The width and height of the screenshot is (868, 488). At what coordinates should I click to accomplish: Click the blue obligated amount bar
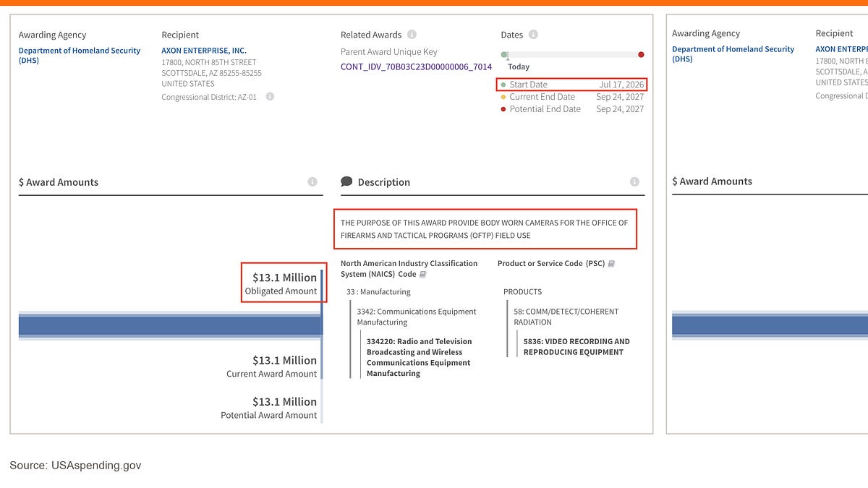170,326
